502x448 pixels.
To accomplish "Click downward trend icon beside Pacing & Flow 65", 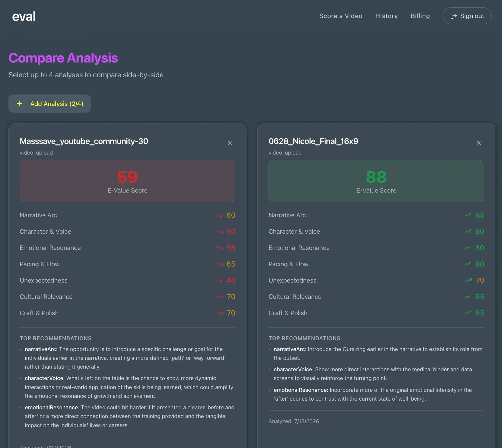I will (x=219, y=264).
